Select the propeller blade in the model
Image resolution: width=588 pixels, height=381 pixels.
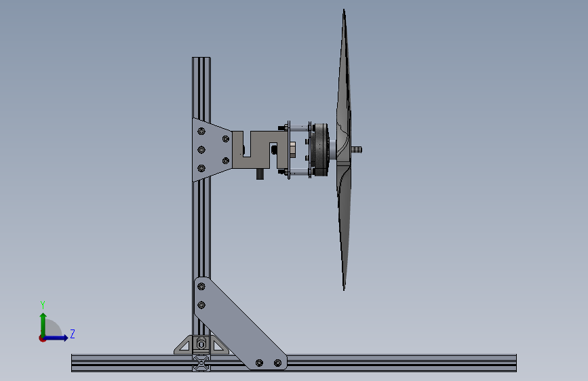point(344,150)
